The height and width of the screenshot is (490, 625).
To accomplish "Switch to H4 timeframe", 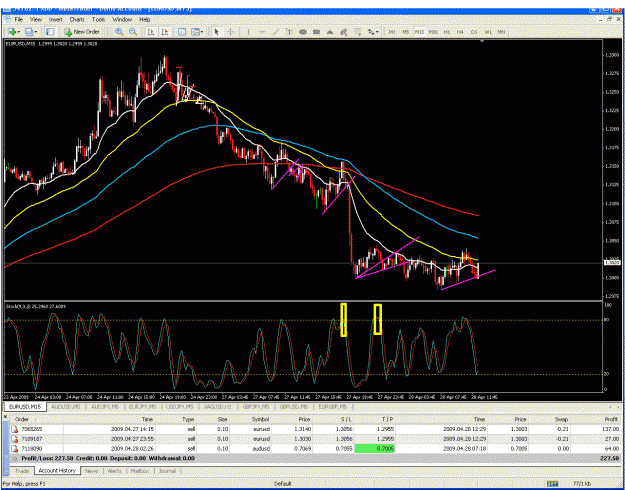I will (x=460, y=32).
